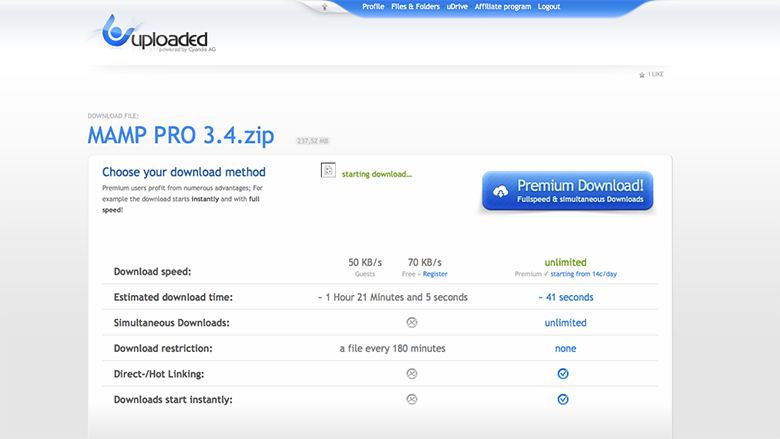Click the cloud icon on Premium Download
The image size is (780, 439).
point(500,190)
